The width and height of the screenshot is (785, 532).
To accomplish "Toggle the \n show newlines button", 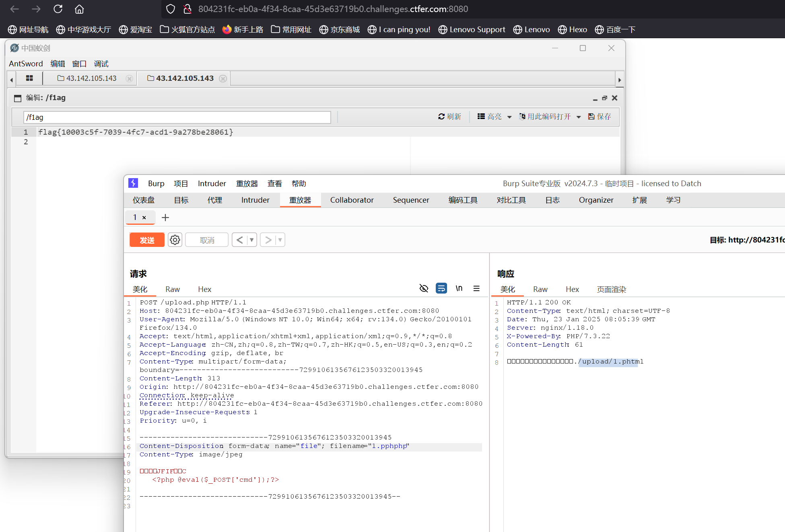I will point(459,288).
